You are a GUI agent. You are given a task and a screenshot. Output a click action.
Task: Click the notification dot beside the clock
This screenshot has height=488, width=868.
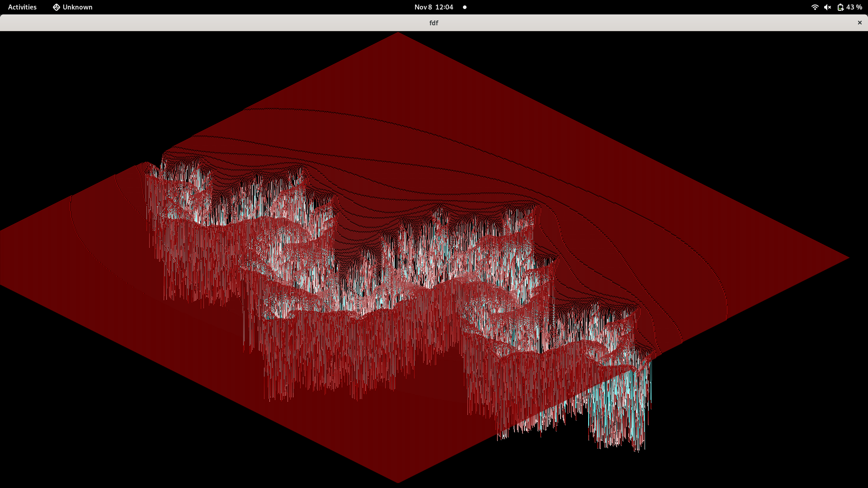pyautogui.click(x=464, y=7)
